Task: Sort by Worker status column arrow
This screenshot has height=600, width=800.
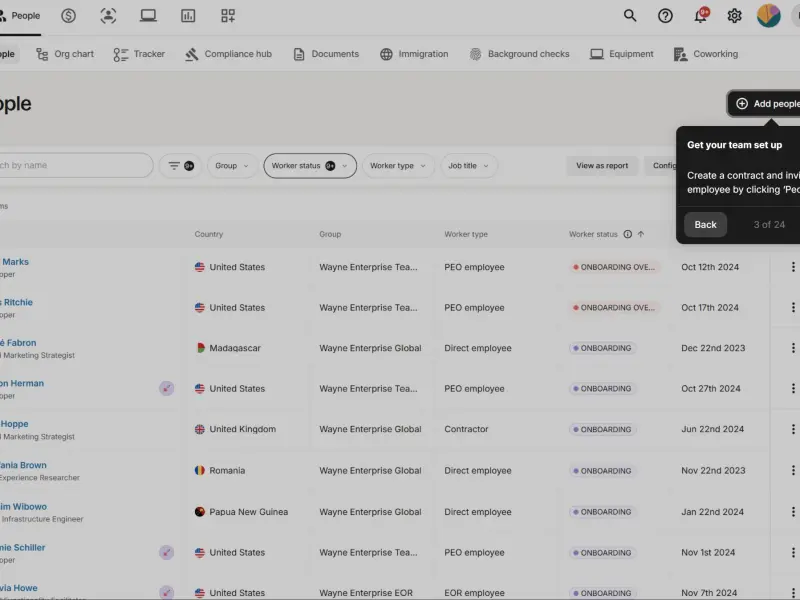Action: coord(641,234)
